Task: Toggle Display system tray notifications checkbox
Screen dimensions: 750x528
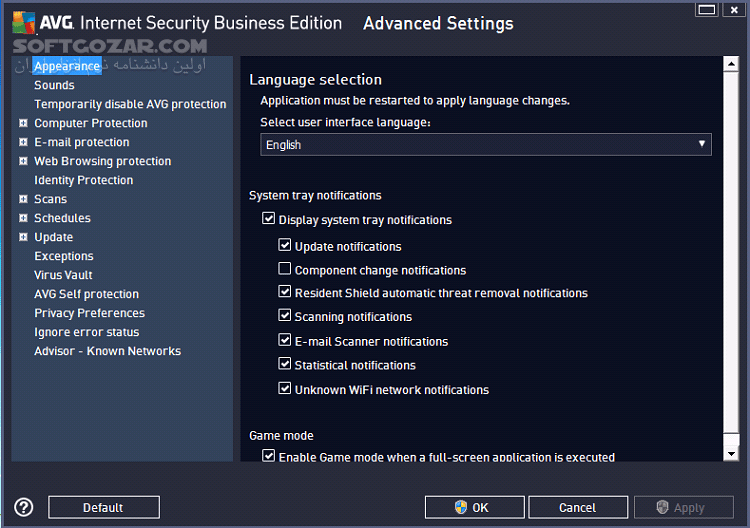Action: pyautogui.click(x=268, y=218)
